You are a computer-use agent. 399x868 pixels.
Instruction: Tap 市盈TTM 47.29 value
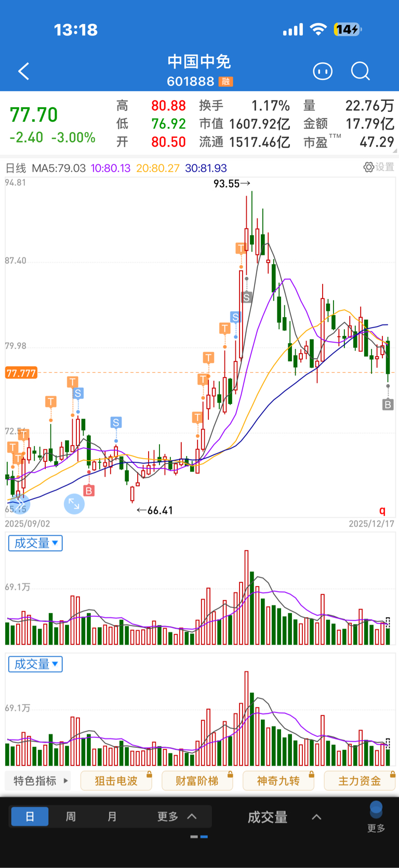pos(377,142)
